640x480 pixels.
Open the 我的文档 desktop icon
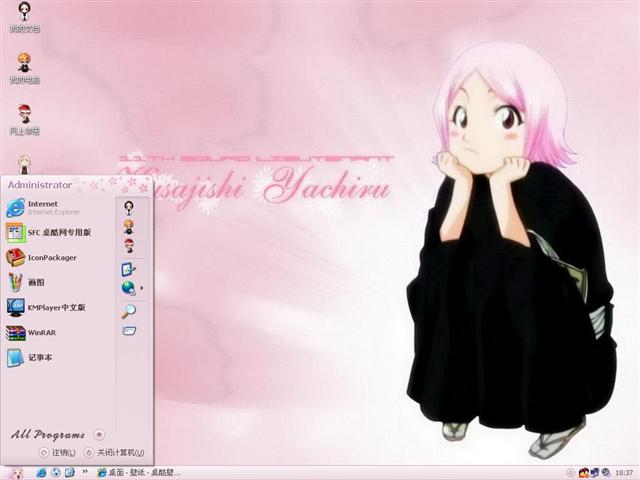click(x=24, y=17)
